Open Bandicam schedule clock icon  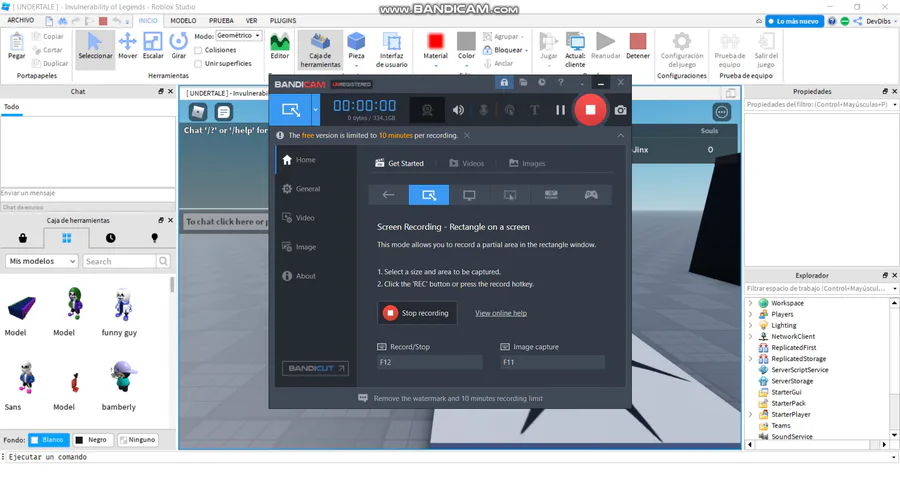tap(542, 83)
